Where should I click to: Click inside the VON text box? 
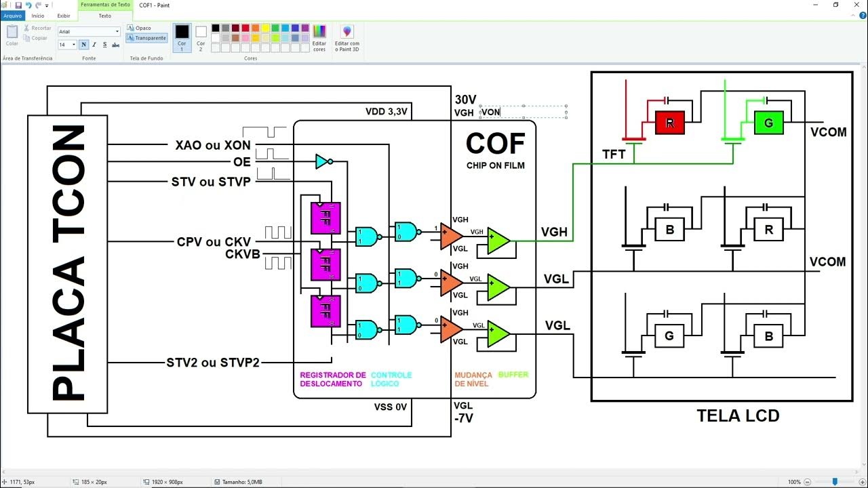tap(523, 112)
